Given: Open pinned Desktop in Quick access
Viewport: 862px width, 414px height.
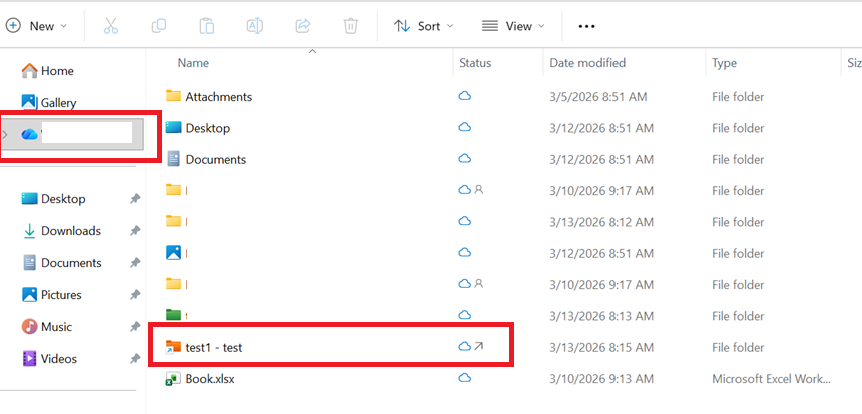Looking at the screenshot, I should (53, 198).
